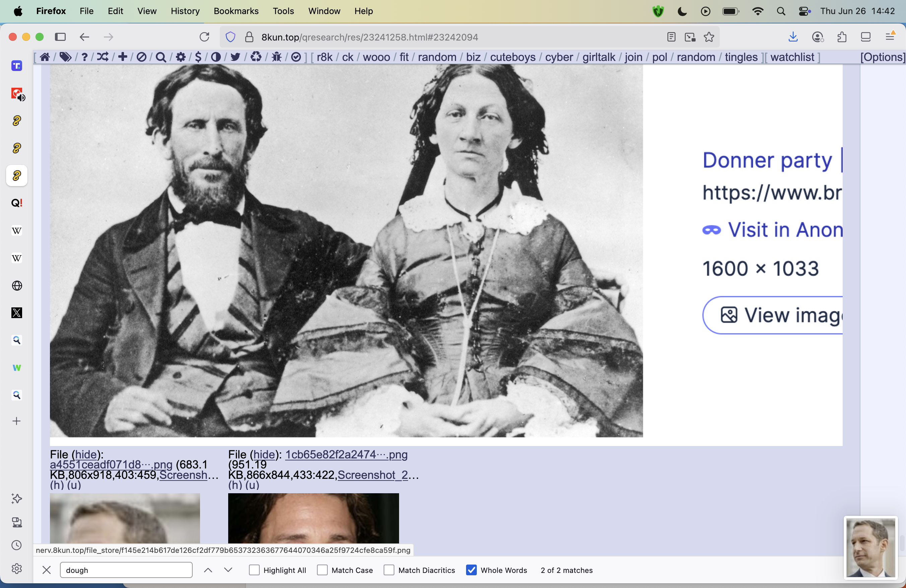Click the home icon in board nav
The width and height of the screenshot is (906, 588).
[x=45, y=57]
